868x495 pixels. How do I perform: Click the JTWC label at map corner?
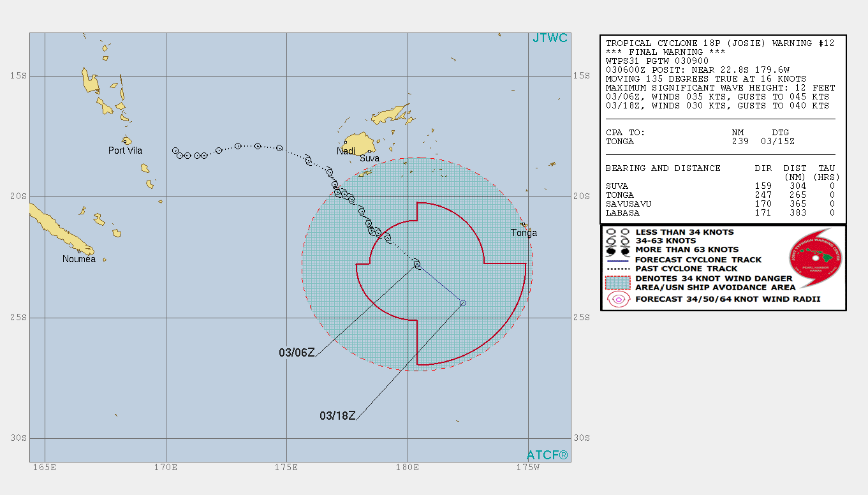tap(550, 39)
